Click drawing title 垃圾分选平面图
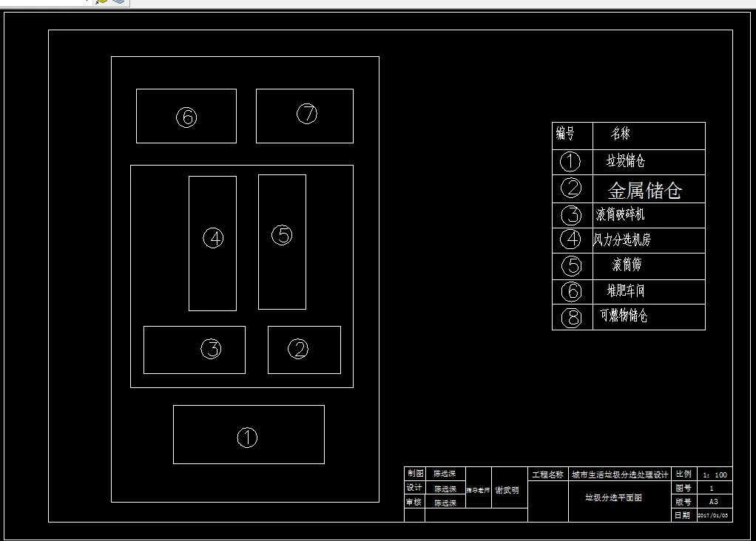The width and height of the screenshot is (756, 541). click(613, 497)
